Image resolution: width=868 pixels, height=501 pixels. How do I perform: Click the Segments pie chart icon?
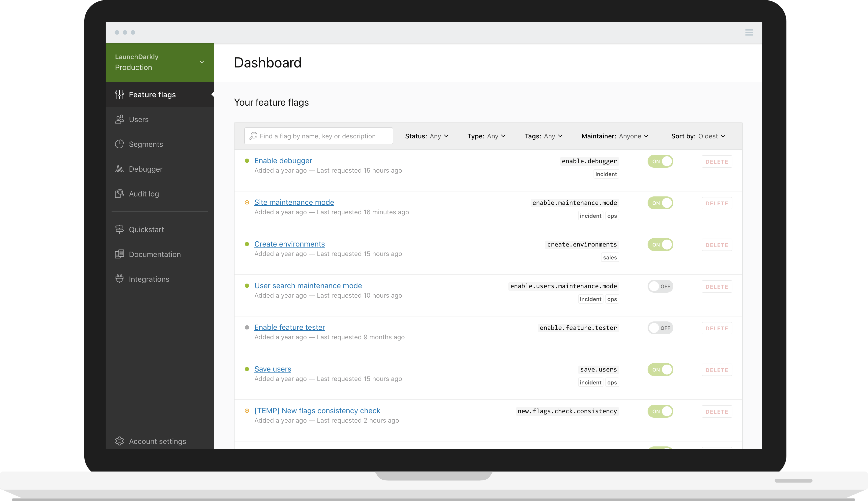click(119, 144)
